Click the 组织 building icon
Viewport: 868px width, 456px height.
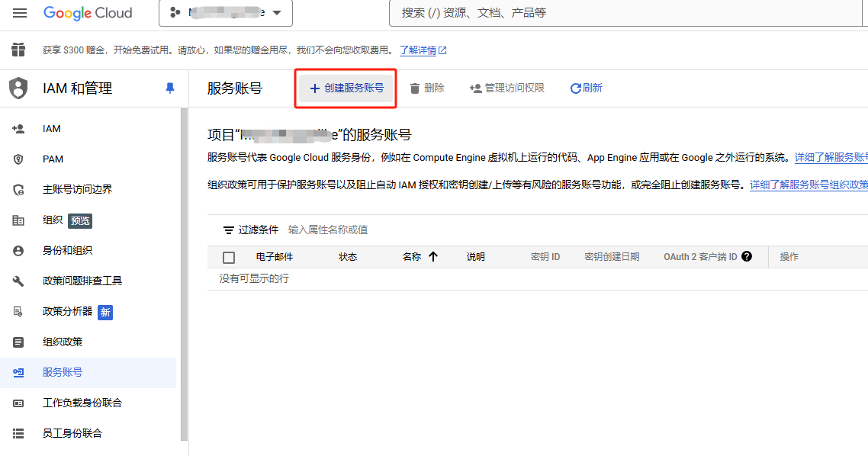click(18, 220)
